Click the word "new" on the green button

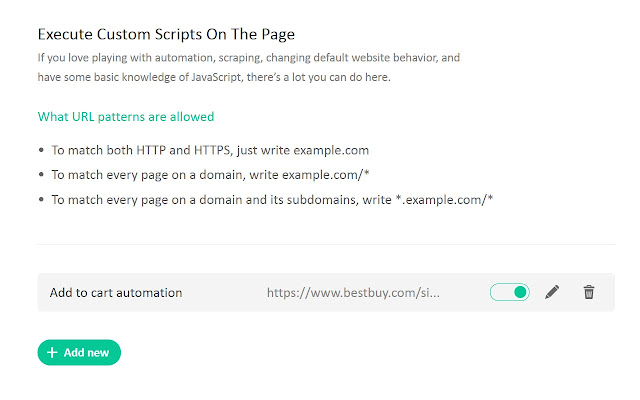99,353
